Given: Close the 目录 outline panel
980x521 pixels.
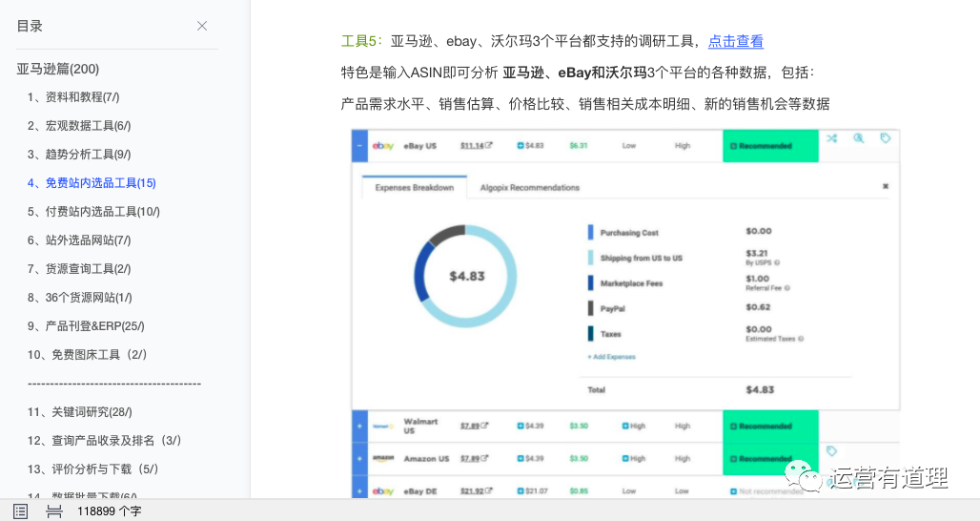Looking at the screenshot, I should [x=202, y=26].
